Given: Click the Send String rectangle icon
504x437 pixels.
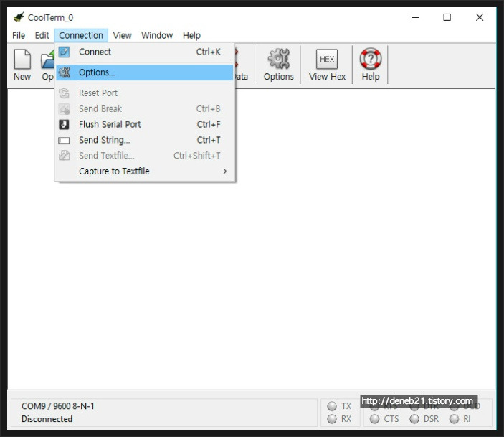Looking at the screenshot, I should pos(64,141).
